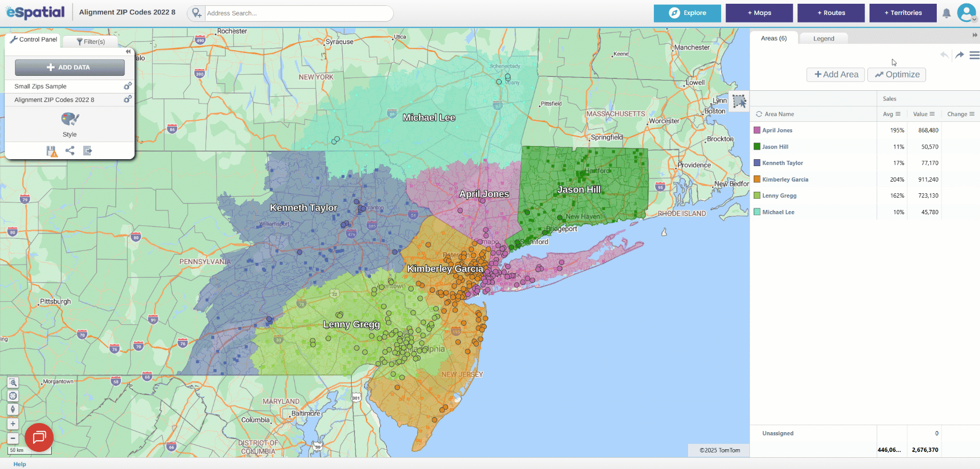Click the address search pin icon
Image resolution: width=980 pixels, height=469 pixels.
pyautogui.click(x=196, y=13)
